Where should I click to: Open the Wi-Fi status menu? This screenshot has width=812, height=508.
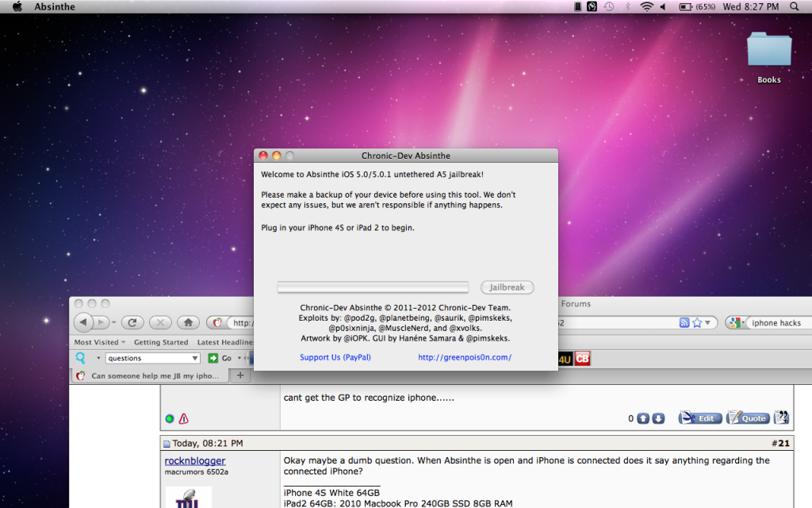(646, 6)
